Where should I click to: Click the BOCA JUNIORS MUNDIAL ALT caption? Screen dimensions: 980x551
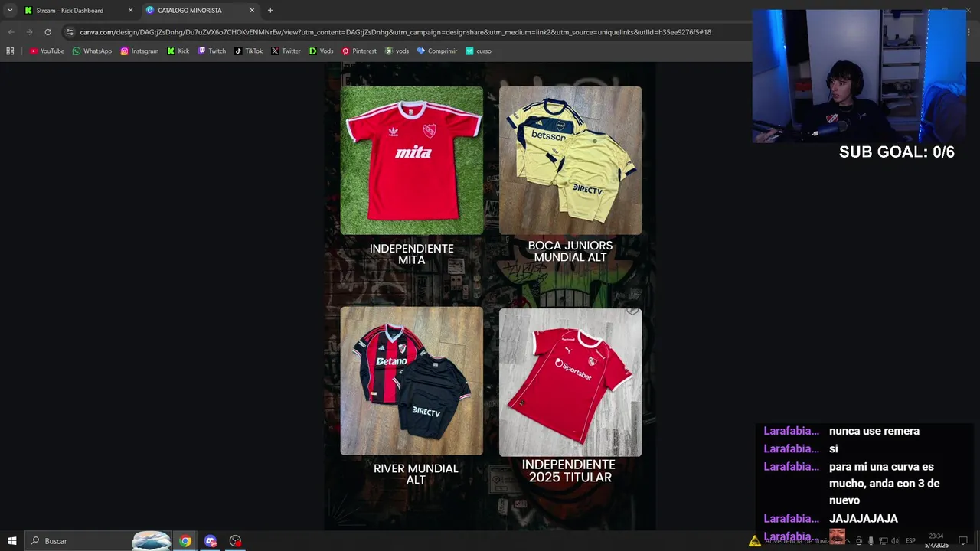point(570,251)
